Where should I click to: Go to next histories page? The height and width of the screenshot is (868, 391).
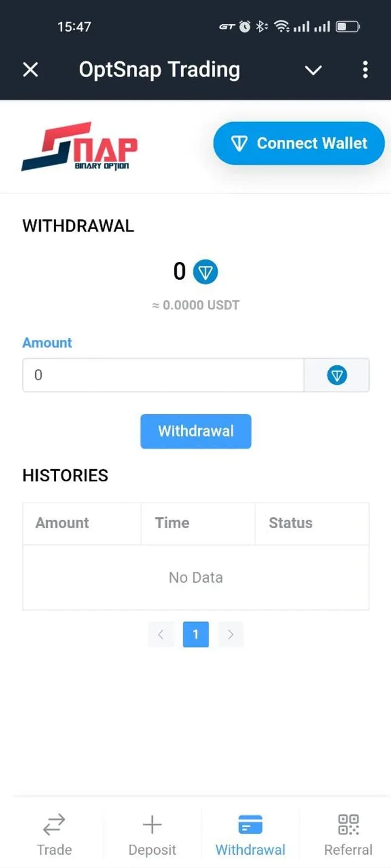click(230, 634)
